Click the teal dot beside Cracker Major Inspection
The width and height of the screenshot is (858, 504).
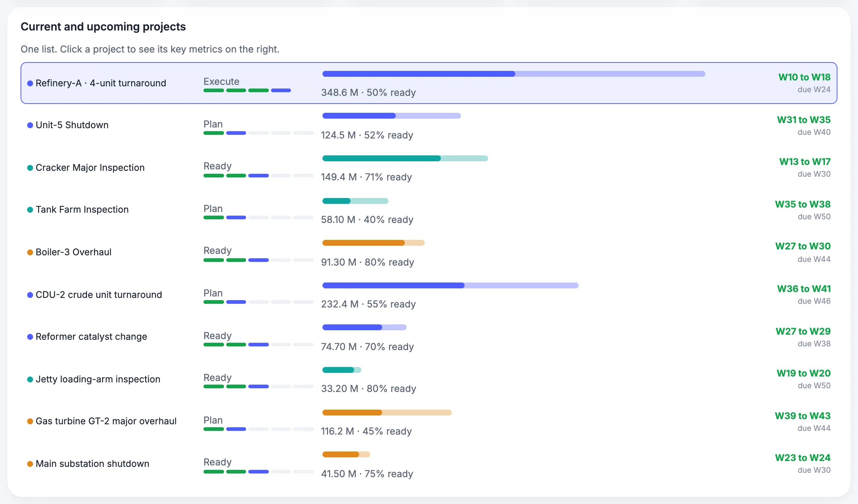30,168
